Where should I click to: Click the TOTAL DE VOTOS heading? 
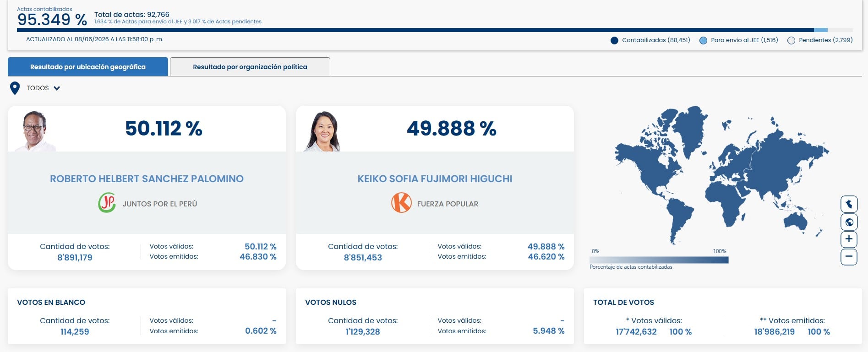tap(623, 303)
